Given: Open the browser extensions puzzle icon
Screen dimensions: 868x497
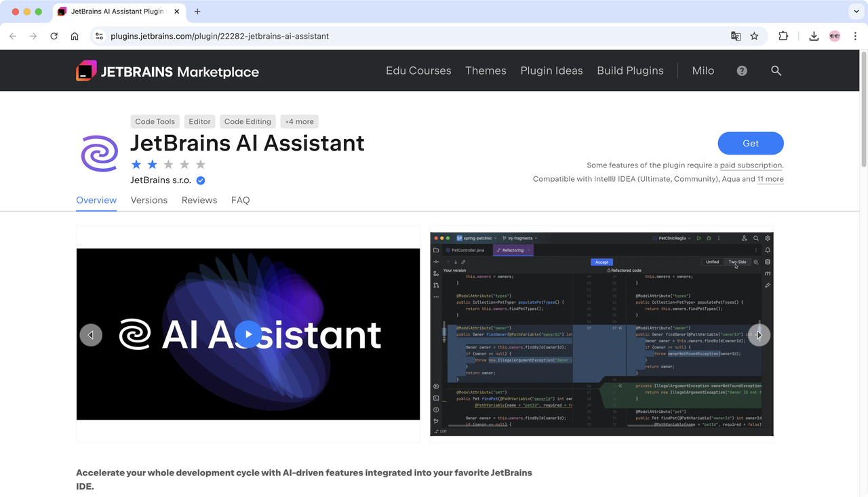Looking at the screenshot, I should click(783, 36).
